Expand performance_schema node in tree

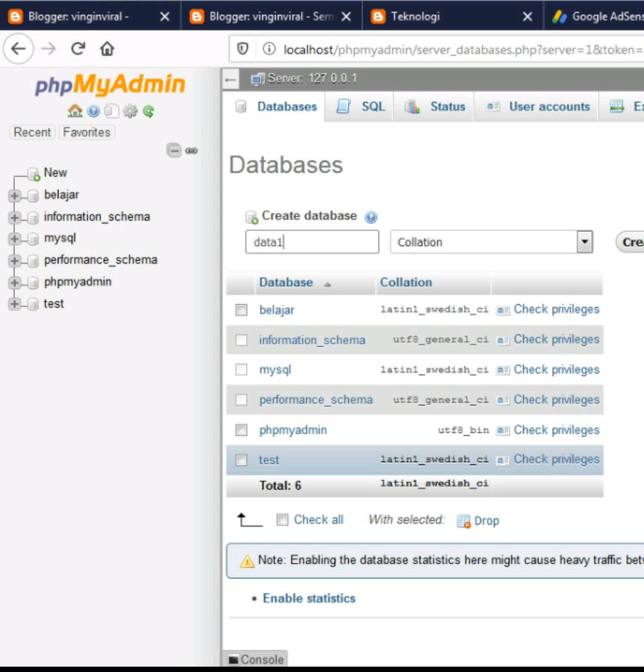pos(14,261)
